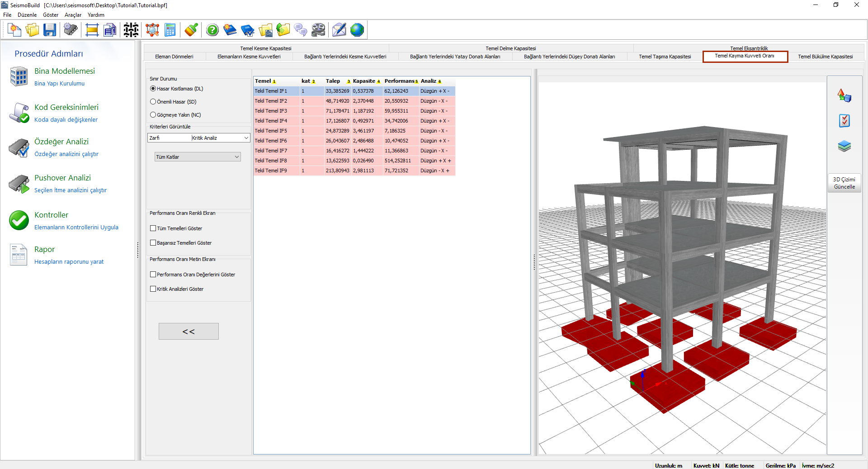Open the Araçlar menu
The height and width of the screenshot is (469, 868).
click(73, 15)
